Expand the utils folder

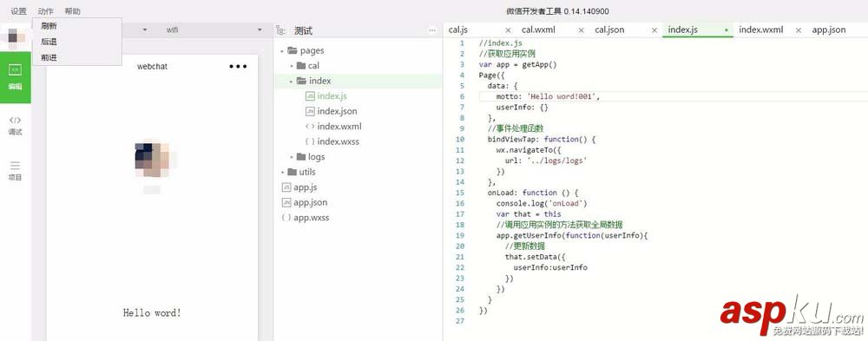pos(282,172)
